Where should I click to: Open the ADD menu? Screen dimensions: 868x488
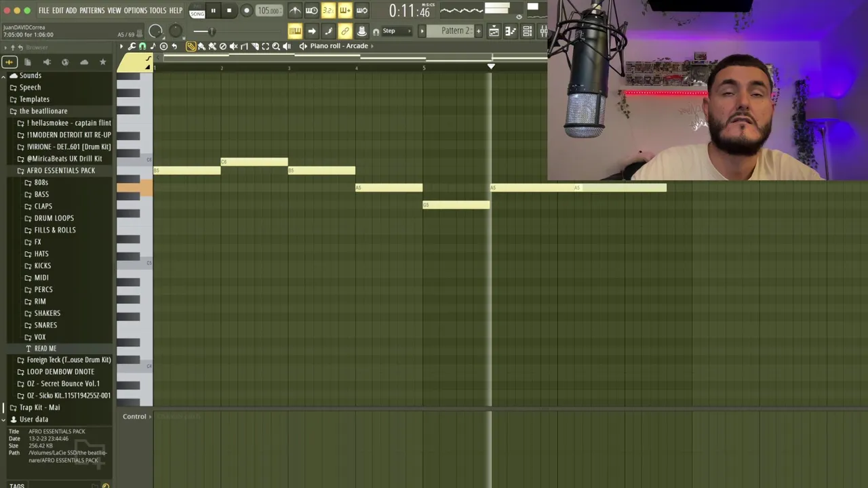pos(71,10)
